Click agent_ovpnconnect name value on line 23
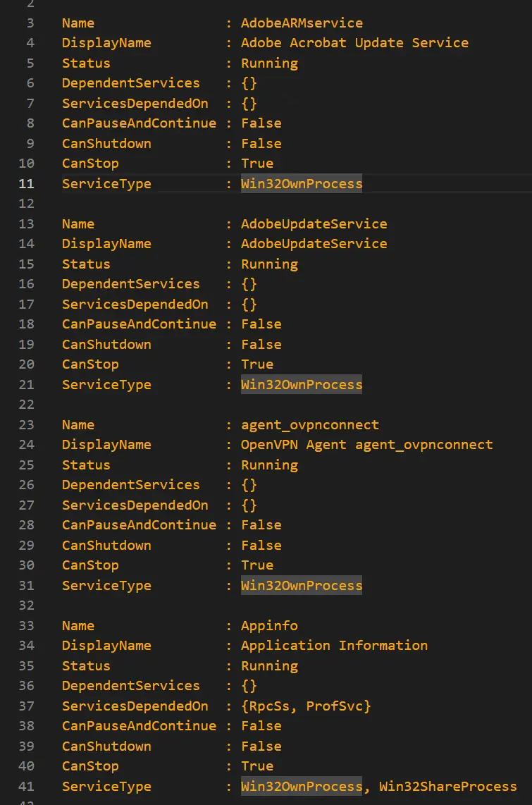The image size is (532, 805). (310, 425)
